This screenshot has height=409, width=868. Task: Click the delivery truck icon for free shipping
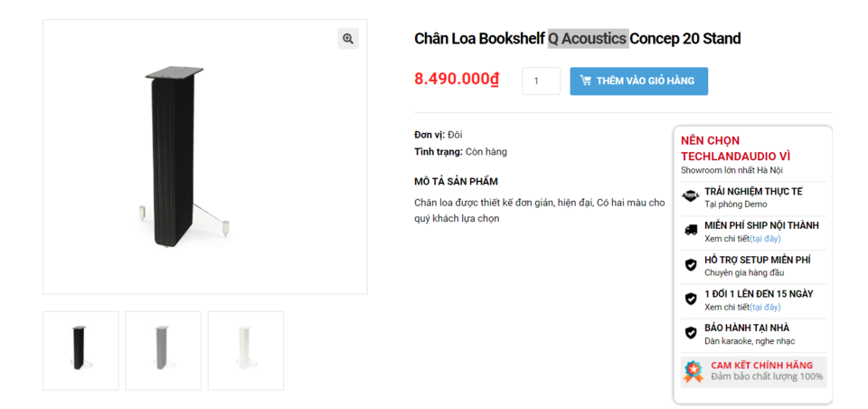point(690,230)
